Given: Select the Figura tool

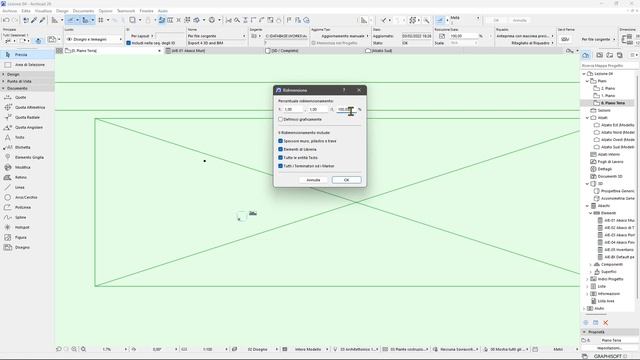Looking at the screenshot, I should tap(20, 238).
